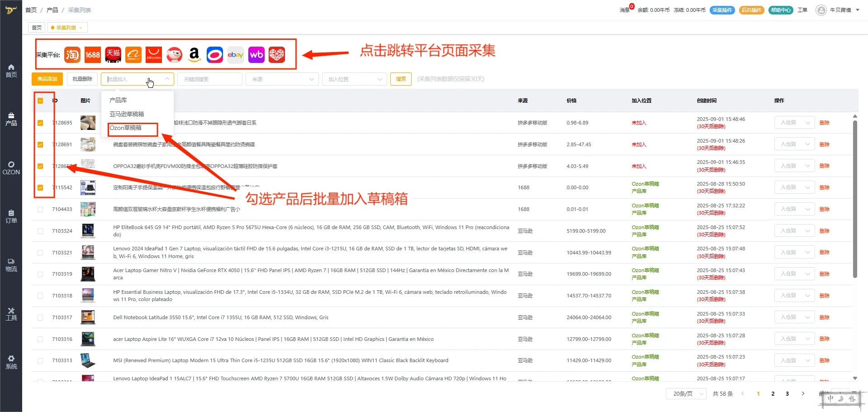Screen dimensions: 868x412
Task: Open the 来源 source filter dropdown
Action: click(282, 79)
